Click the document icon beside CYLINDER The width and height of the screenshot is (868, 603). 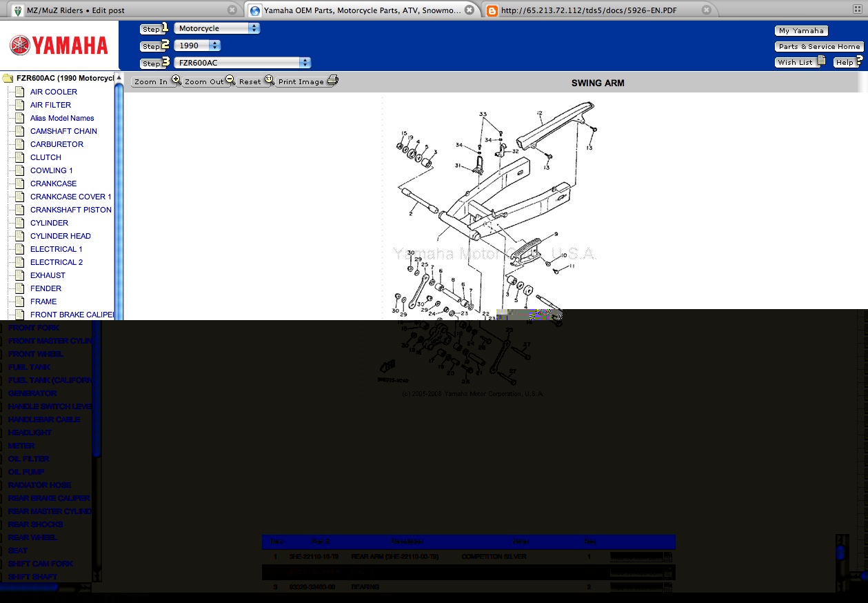point(19,223)
